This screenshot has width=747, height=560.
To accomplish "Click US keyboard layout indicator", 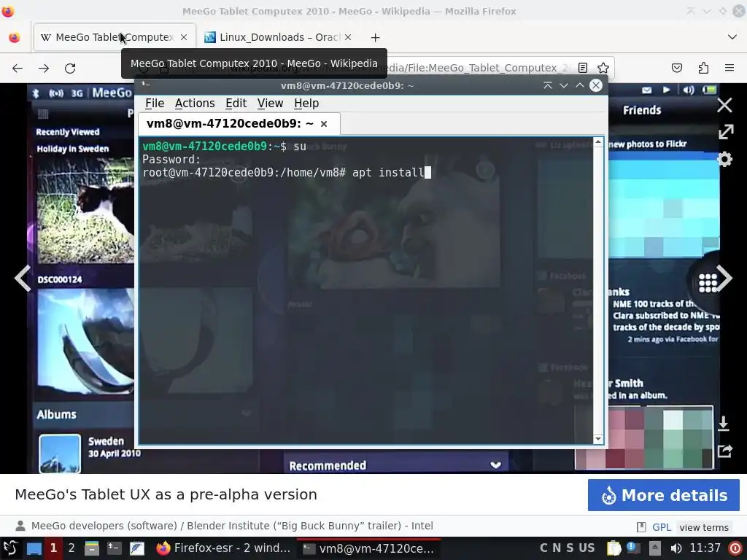I will click(587, 548).
